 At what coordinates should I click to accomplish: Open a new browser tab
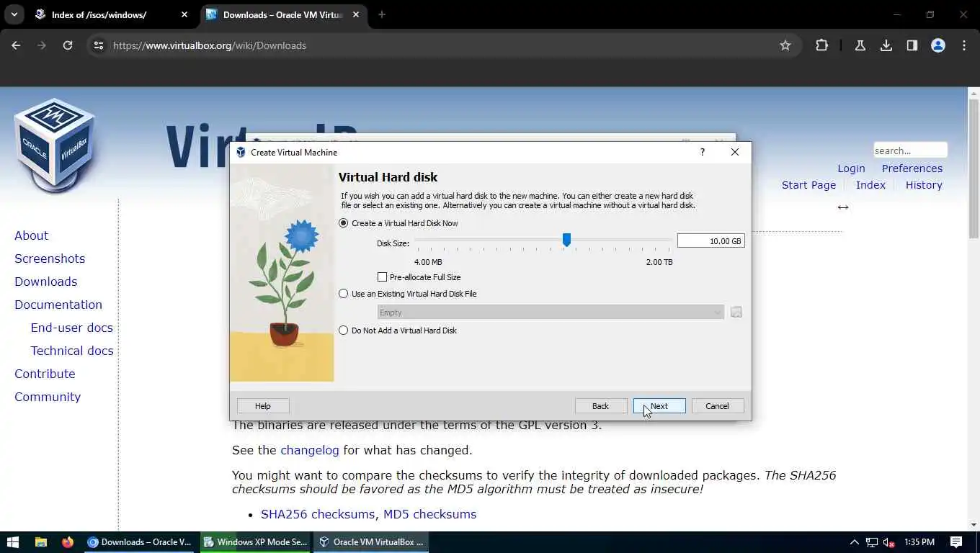[x=382, y=14]
